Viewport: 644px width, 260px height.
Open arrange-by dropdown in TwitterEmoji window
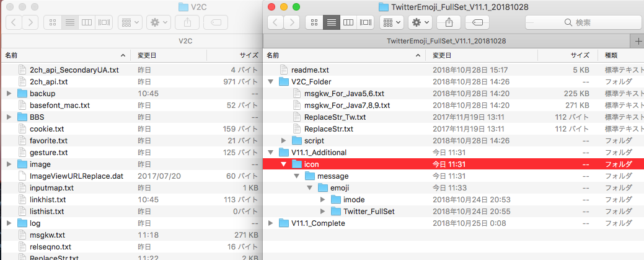click(x=392, y=22)
